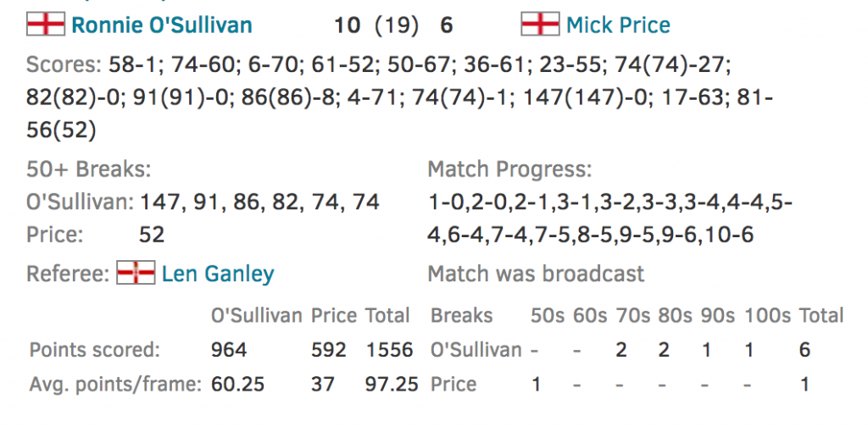Screen dimensions: 868x427
Task: Click the 'Breaks' column header
Action: coord(461,316)
